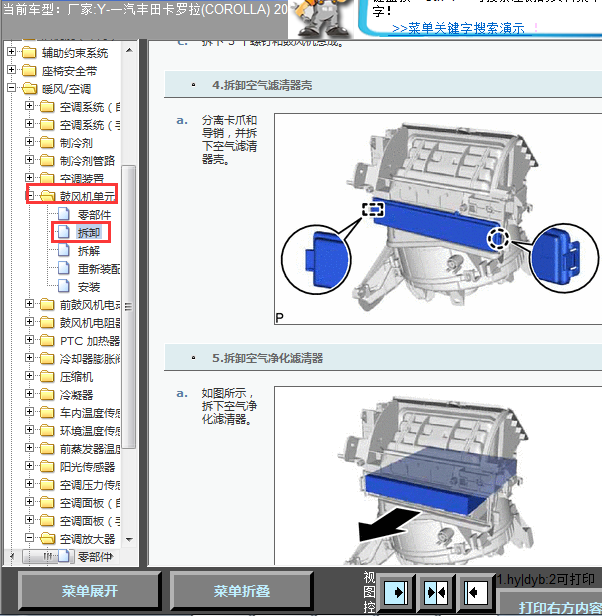Click the 菜单折叠 button

pos(241,591)
